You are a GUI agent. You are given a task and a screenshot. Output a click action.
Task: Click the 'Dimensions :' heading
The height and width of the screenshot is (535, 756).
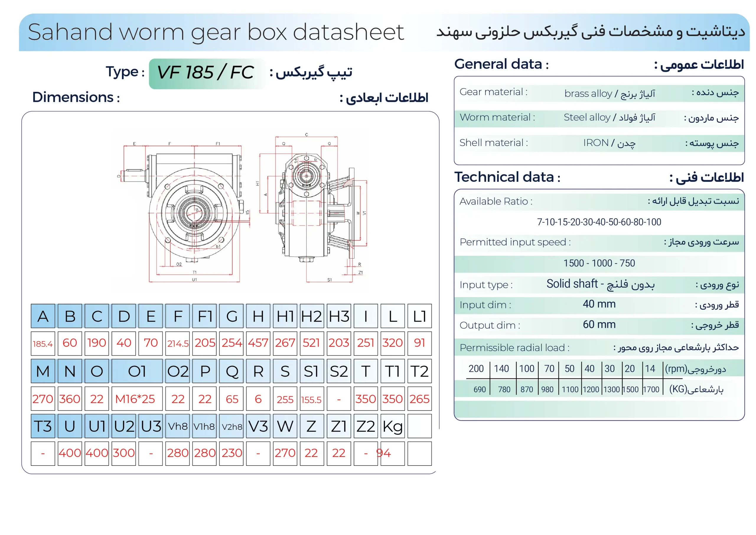(x=76, y=97)
